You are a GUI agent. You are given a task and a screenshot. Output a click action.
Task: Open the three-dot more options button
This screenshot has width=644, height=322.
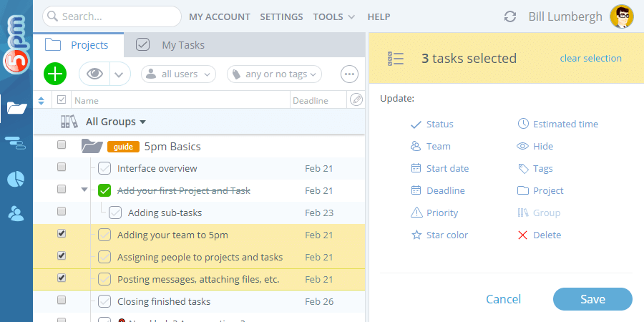(x=349, y=74)
